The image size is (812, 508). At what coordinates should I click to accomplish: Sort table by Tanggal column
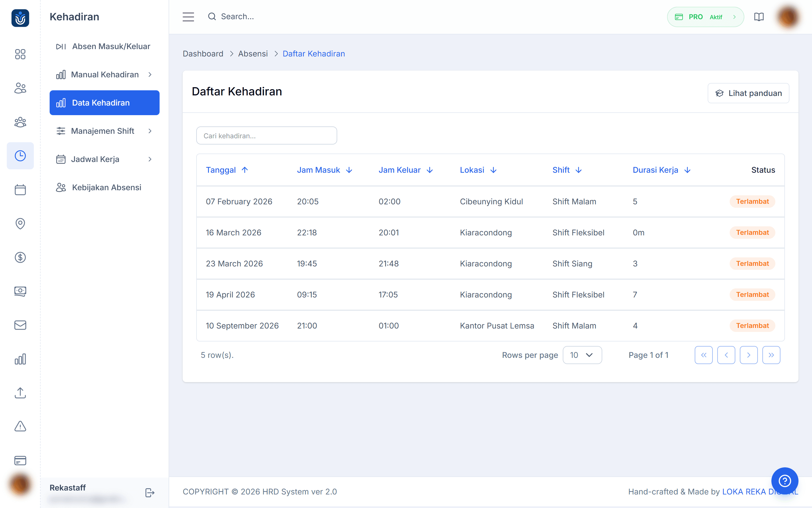coord(227,170)
